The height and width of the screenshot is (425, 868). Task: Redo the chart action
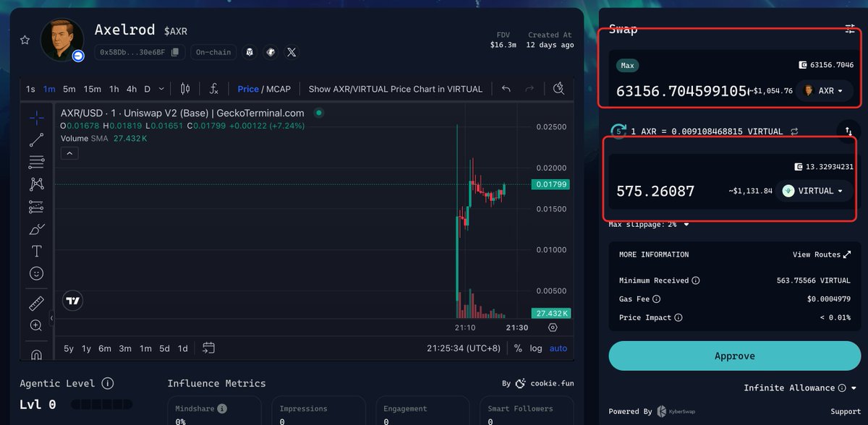point(529,89)
